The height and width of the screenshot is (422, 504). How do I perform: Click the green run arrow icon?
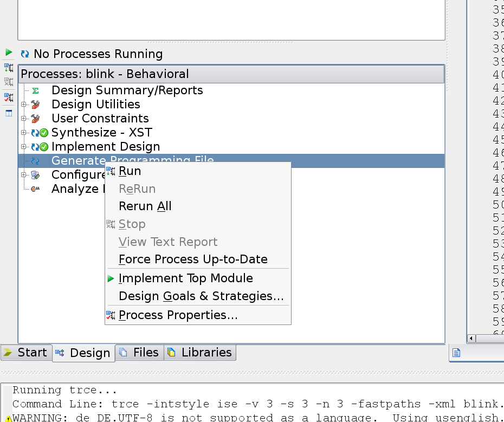[9, 53]
